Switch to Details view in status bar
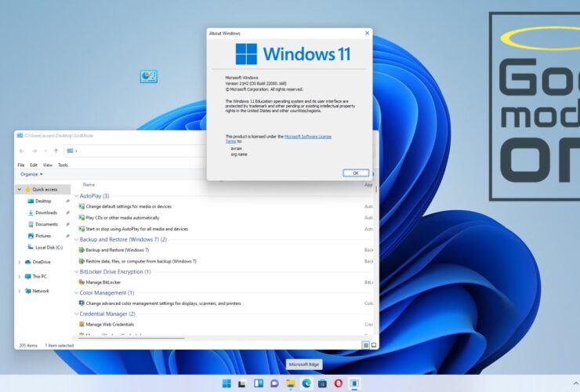This screenshot has width=580, height=392. click(366, 345)
